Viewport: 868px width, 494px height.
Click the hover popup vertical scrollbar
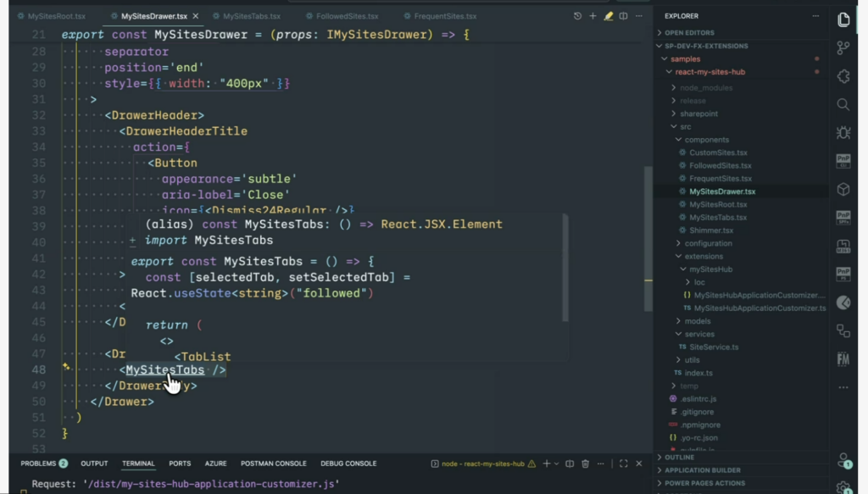[565, 268]
